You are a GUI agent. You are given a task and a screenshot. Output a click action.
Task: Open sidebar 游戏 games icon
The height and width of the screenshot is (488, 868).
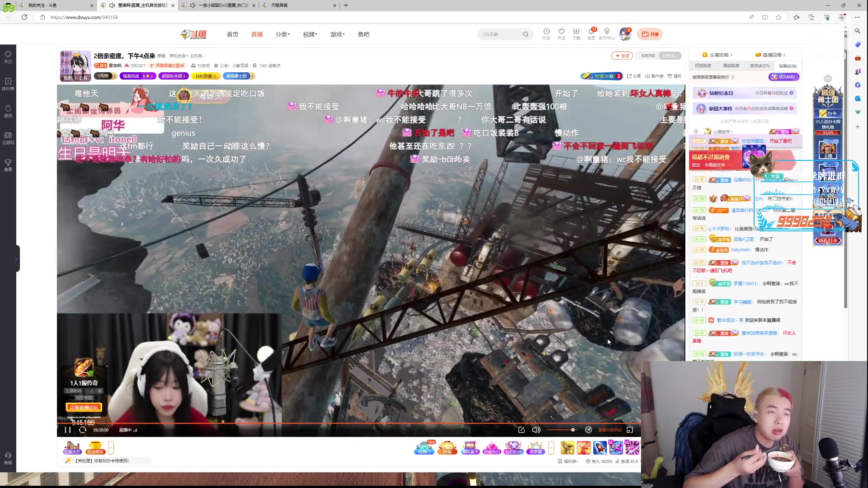pos(8,111)
